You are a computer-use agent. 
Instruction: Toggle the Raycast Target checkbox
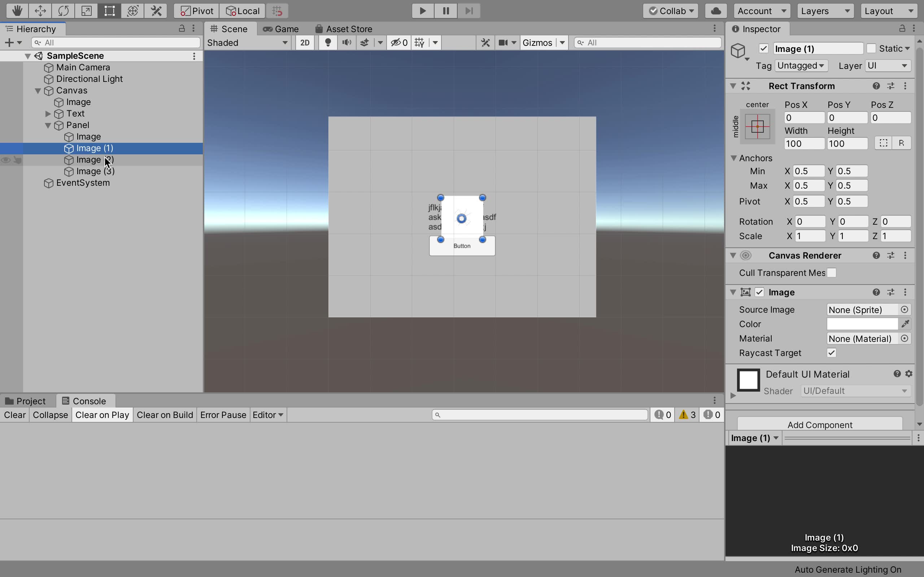(831, 353)
